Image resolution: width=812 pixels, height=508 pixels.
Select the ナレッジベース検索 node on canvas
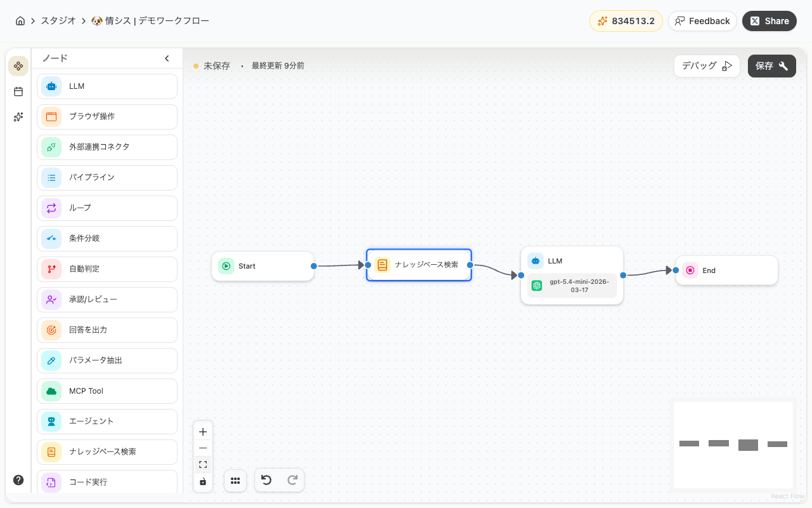(x=419, y=265)
